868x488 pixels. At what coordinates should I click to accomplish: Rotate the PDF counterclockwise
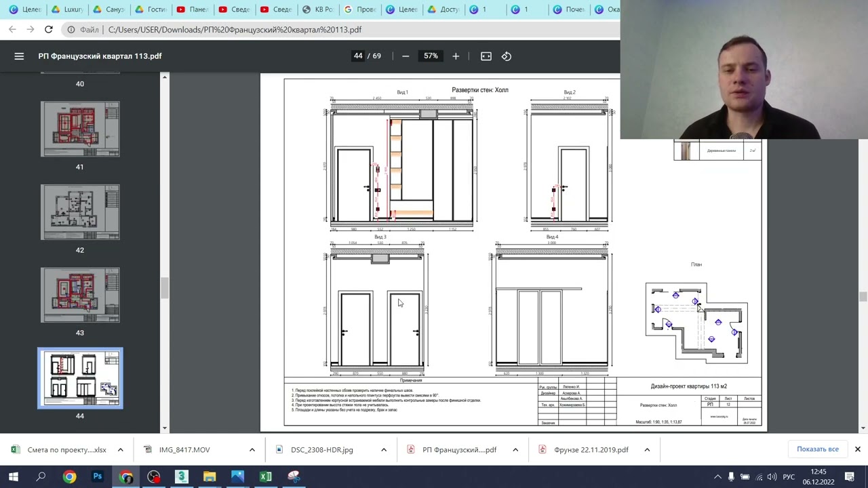507,56
